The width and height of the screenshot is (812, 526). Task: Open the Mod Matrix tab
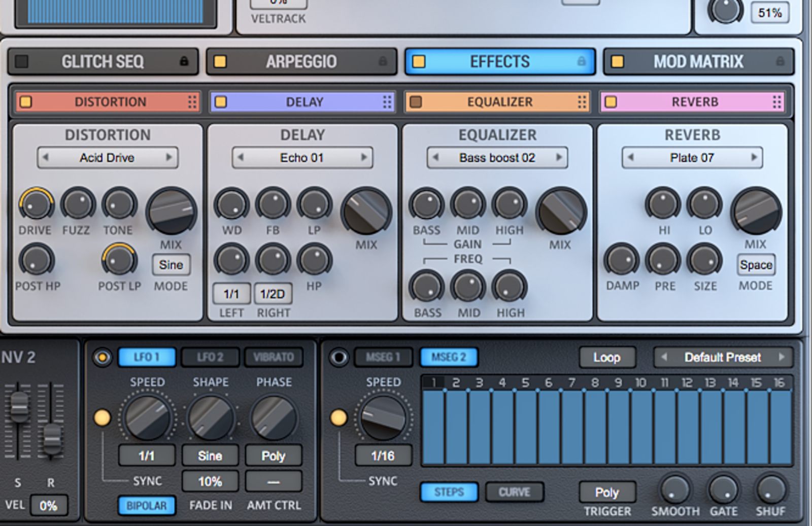click(x=698, y=61)
